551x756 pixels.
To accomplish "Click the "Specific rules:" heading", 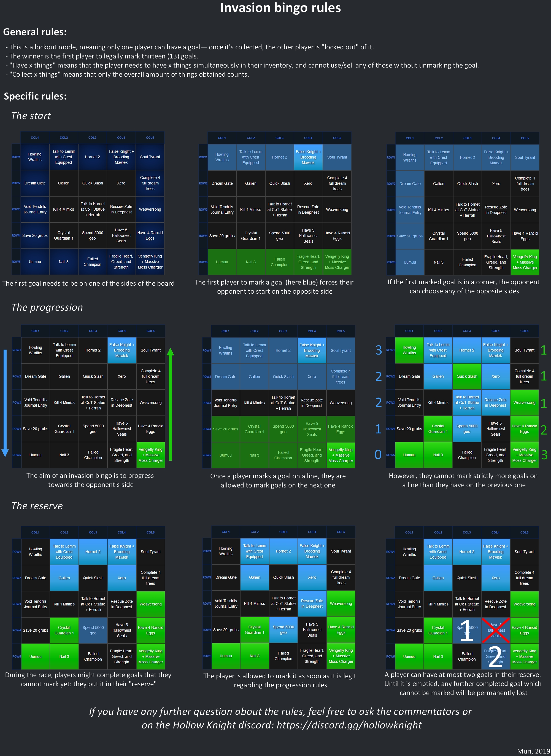I will click(35, 96).
